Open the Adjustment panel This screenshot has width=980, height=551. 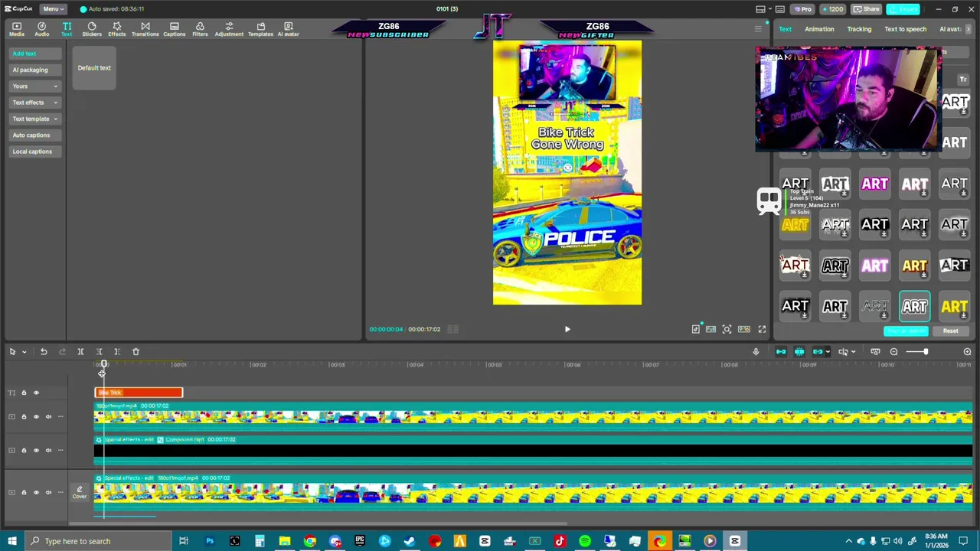(x=228, y=29)
